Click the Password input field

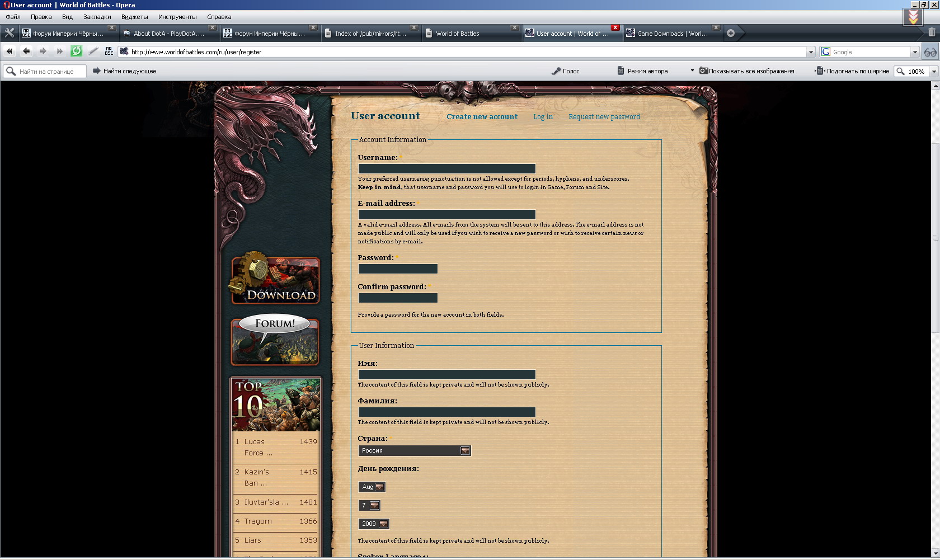pyautogui.click(x=398, y=269)
